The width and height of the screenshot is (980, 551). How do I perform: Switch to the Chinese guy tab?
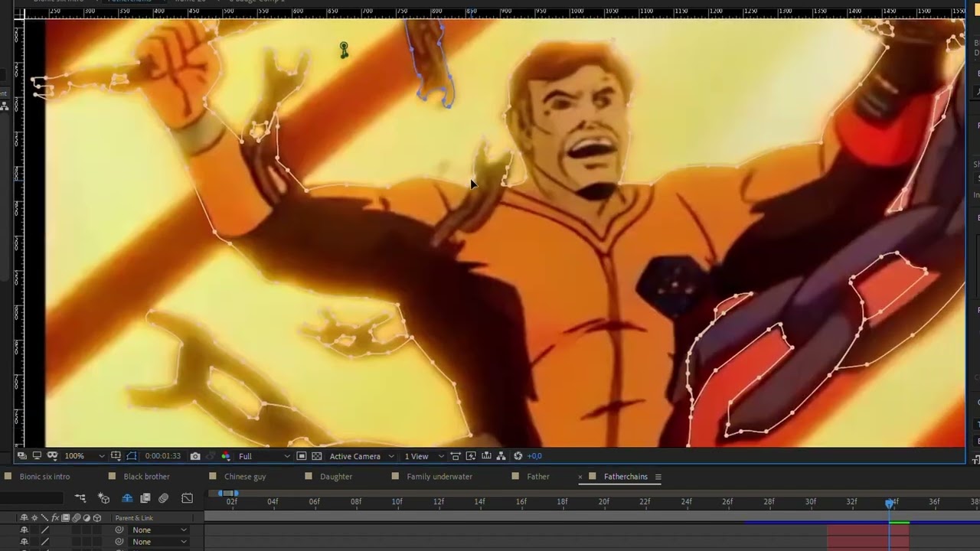[x=245, y=477]
